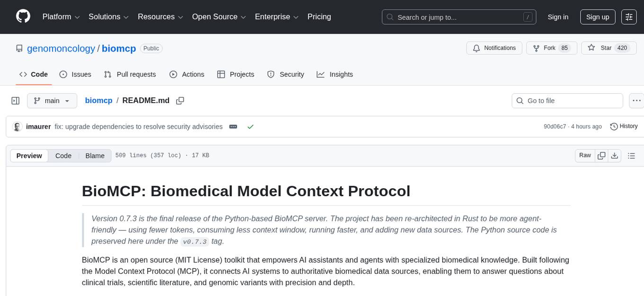Open the Pull requests tab
644x296 pixels.
coord(130,74)
